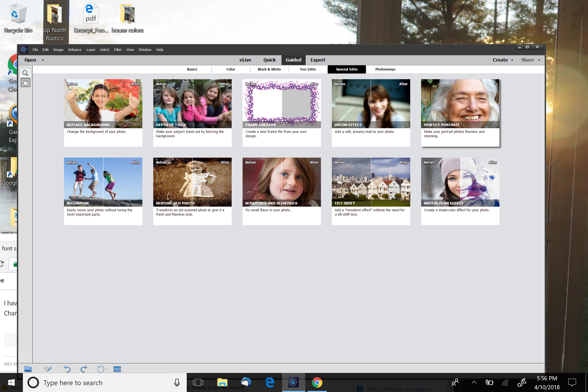Show hidden system tray icons

click(x=474, y=382)
